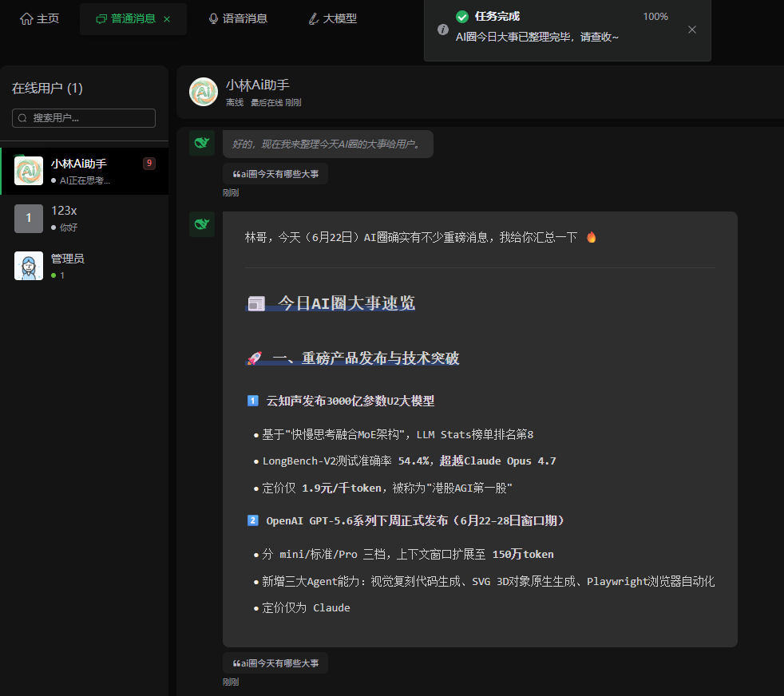Click the fire emoji in the greeting

click(x=592, y=237)
